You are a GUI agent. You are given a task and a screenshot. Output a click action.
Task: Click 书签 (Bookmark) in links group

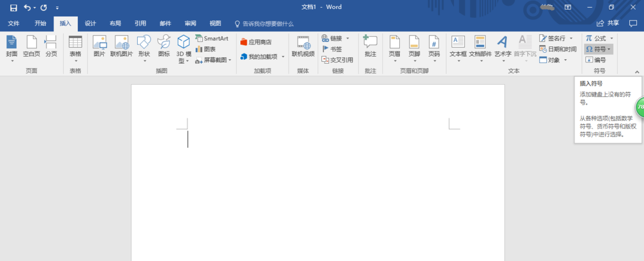pyautogui.click(x=332, y=49)
